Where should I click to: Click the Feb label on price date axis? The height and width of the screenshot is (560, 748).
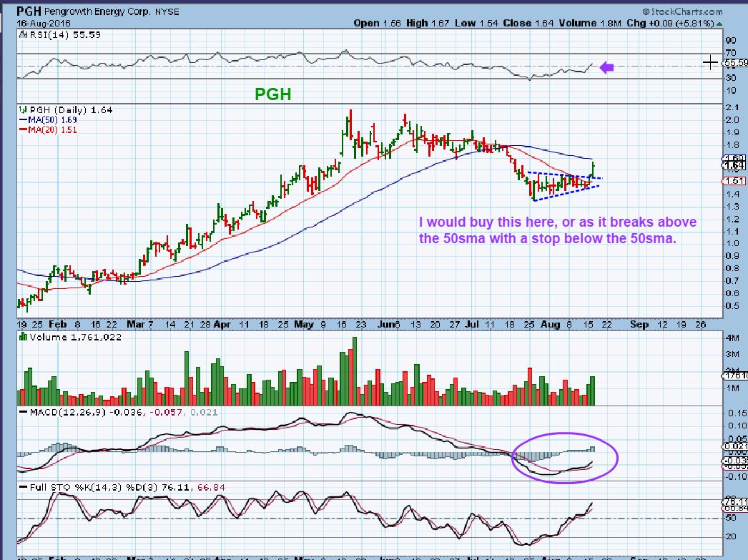point(57,325)
